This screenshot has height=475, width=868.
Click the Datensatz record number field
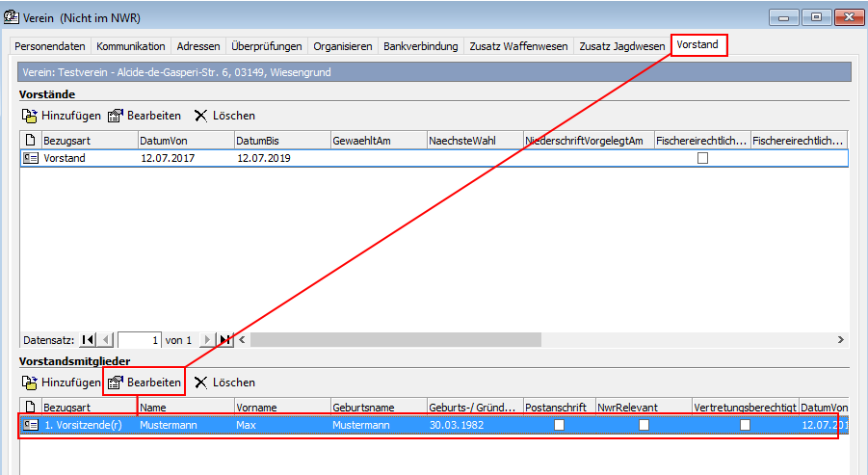point(139,340)
